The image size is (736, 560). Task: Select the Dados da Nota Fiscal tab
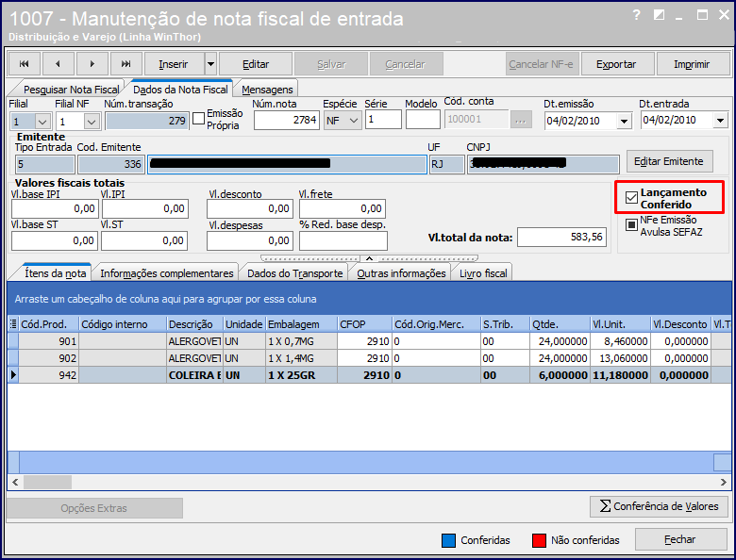click(180, 90)
